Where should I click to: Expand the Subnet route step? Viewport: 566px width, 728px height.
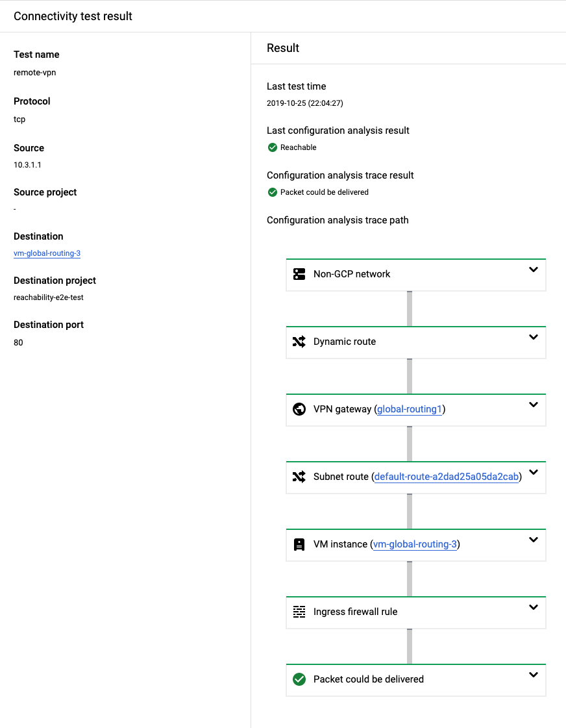tap(534, 472)
